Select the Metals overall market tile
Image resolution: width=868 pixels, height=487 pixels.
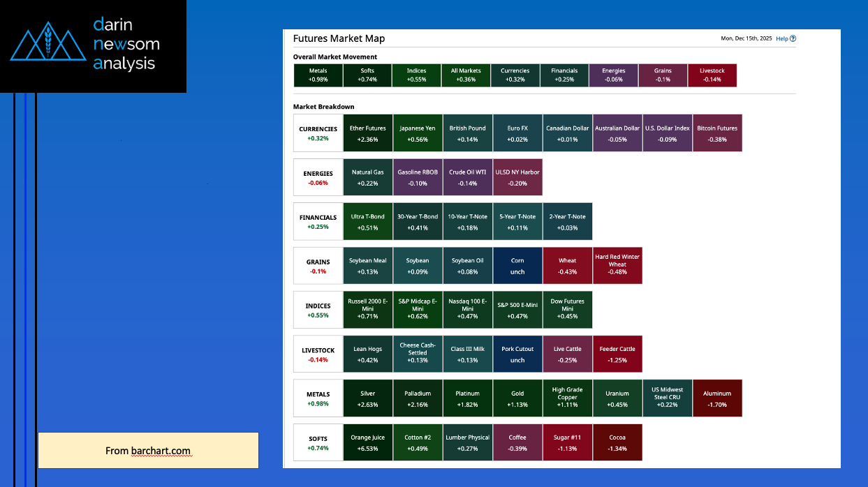click(x=318, y=75)
